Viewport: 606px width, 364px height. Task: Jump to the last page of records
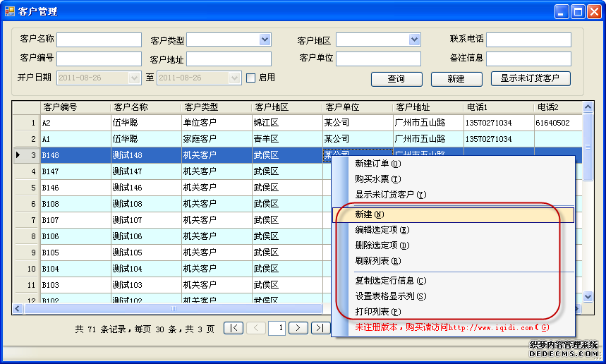(321, 327)
